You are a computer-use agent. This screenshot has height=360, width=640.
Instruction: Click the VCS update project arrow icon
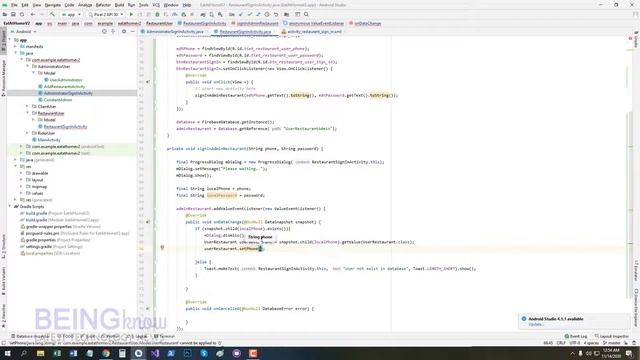point(241,14)
